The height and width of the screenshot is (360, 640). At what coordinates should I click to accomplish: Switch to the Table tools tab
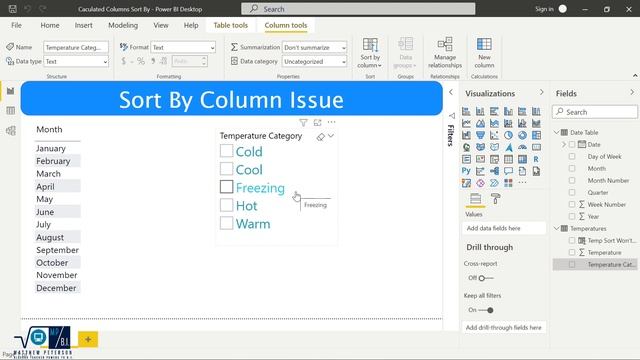(x=231, y=25)
